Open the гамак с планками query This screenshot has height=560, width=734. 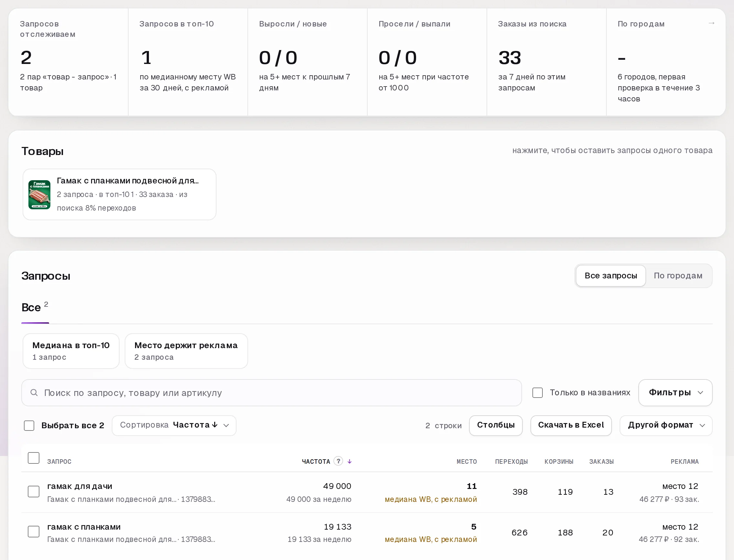pyautogui.click(x=84, y=527)
